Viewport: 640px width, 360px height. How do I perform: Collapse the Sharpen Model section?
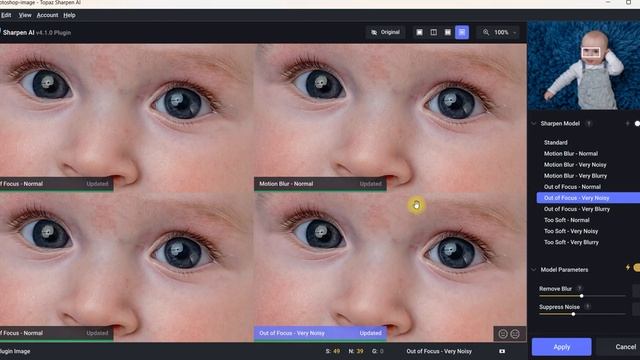tap(534, 123)
